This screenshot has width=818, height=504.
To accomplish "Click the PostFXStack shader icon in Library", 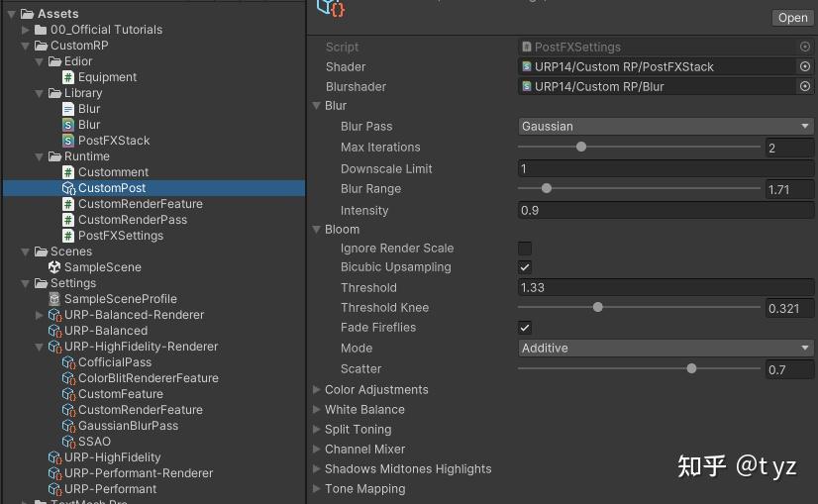I will click(68, 141).
